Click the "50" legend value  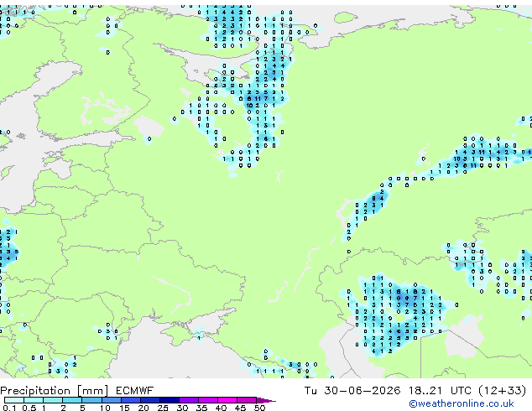[259, 408]
